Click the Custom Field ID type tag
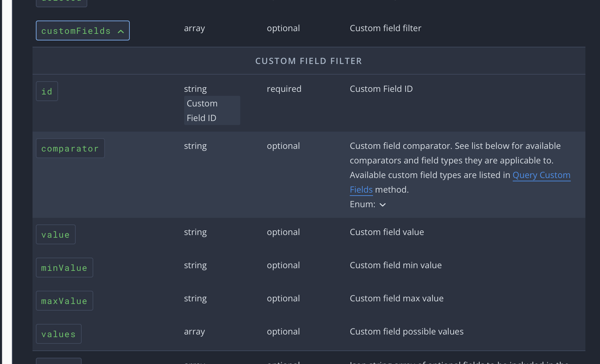 point(212,111)
